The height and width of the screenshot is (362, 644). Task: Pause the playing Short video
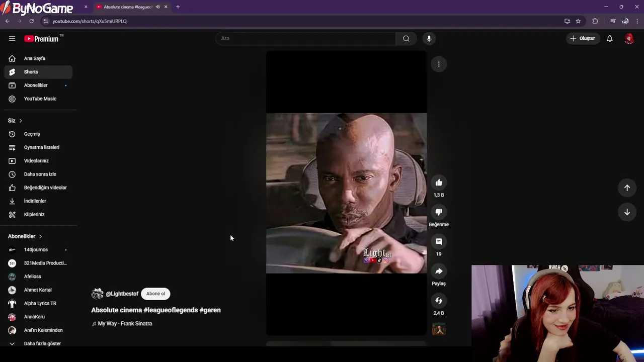[x=346, y=193]
